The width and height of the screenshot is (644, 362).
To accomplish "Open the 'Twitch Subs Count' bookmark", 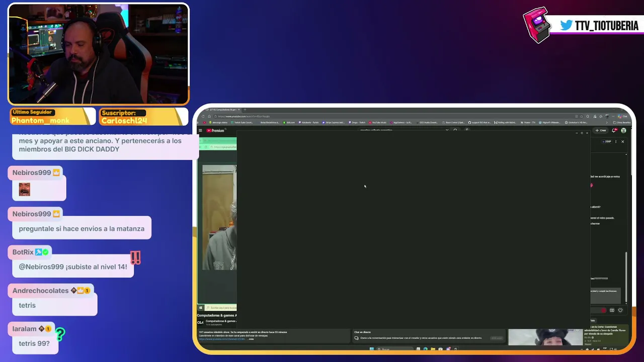I will 242,122.
